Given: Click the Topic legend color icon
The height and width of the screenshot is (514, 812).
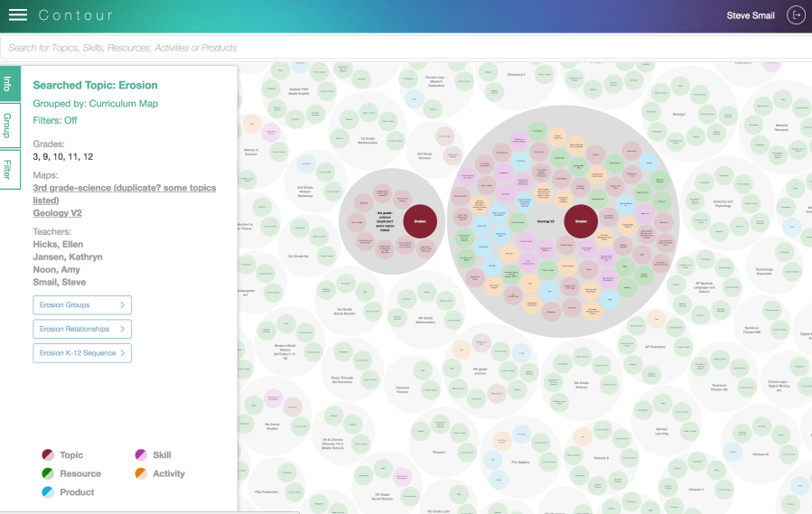Looking at the screenshot, I should coord(48,455).
